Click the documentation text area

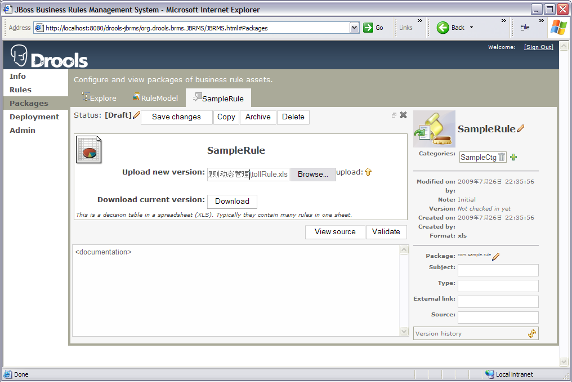pyautogui.click(x=236, y=290)
